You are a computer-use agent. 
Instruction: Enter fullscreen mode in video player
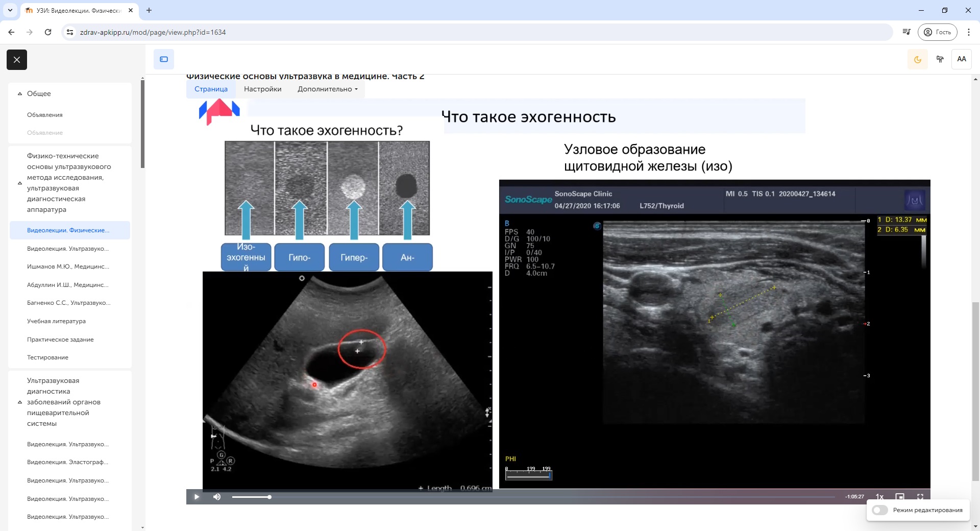[x=920, y=497]
